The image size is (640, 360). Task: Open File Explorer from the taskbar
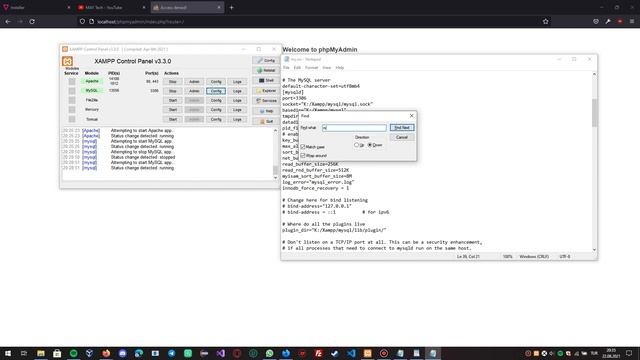click(x=41, y=353)
